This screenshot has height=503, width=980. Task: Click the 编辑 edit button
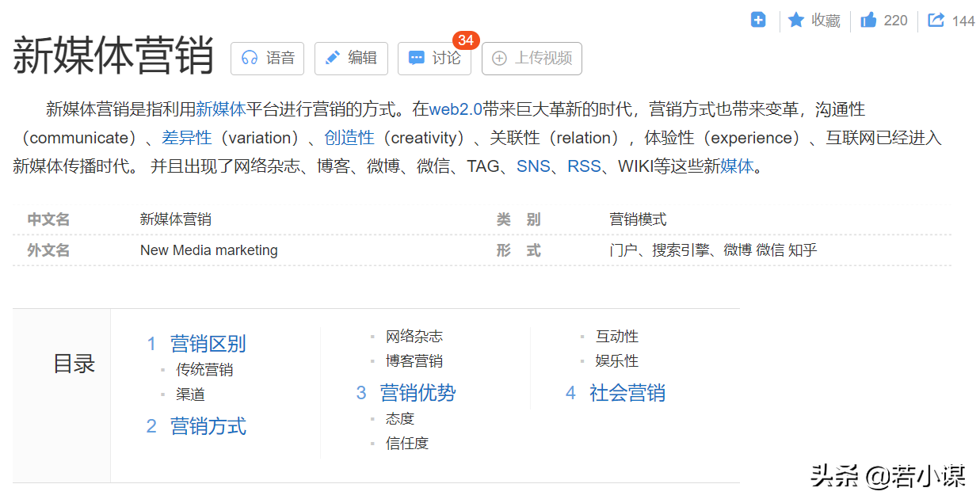351,58
